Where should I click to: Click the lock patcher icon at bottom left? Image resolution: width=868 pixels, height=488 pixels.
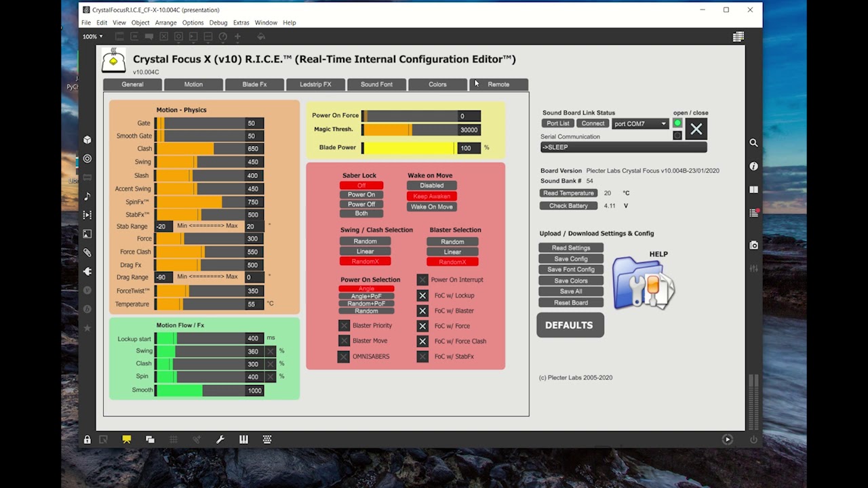87,440
